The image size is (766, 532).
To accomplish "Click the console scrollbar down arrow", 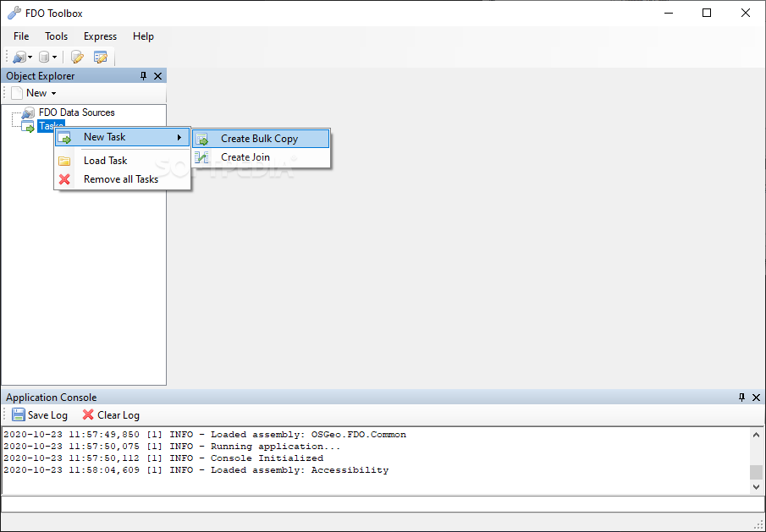I will click(x=756, y=486).
